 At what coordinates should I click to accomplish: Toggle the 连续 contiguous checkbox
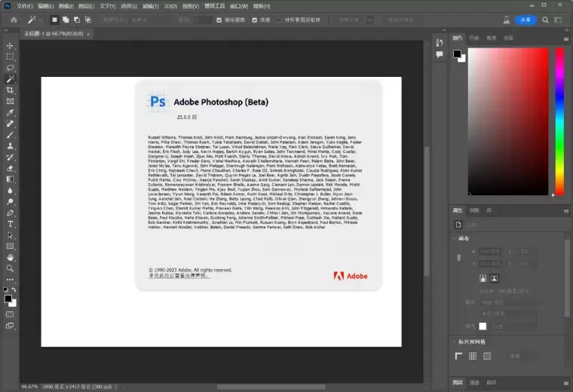[x=254, y=20]
